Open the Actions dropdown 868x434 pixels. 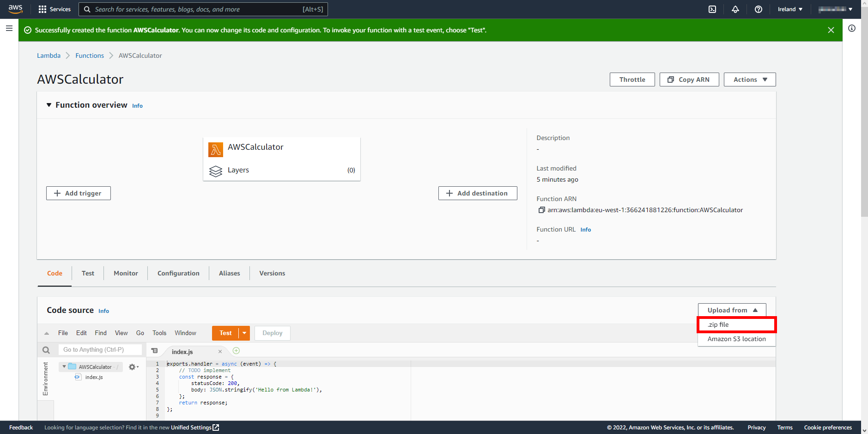click(x=749, y=79)
